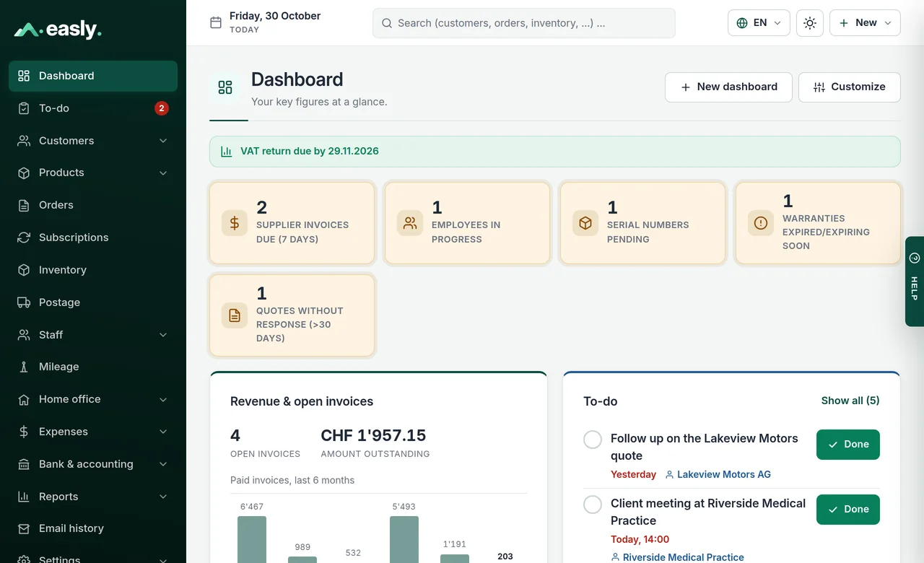
Task: Click the Postage truck icon
Action: point(24,302)
